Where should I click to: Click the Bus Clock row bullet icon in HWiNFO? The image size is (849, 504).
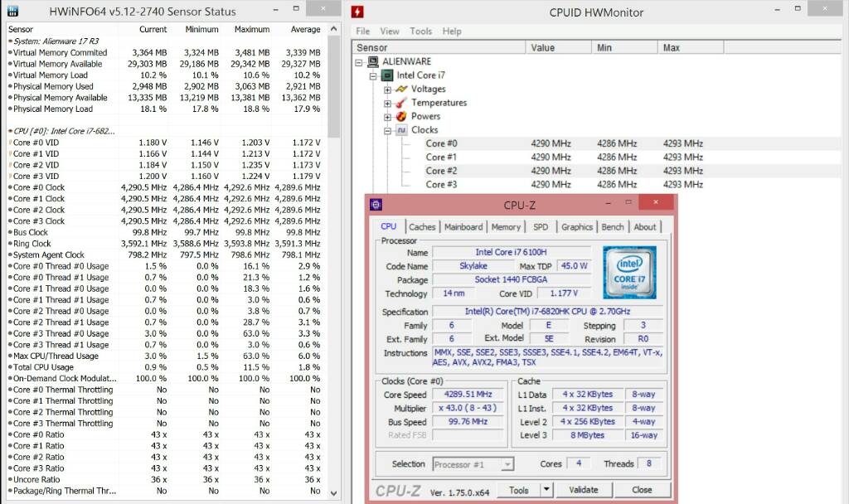point(10,232)
